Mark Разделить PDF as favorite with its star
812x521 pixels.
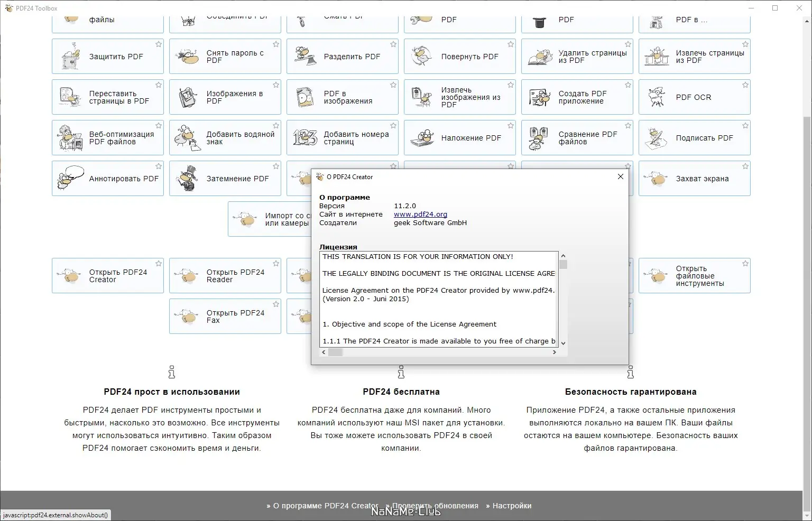click(x=393, y=44)
